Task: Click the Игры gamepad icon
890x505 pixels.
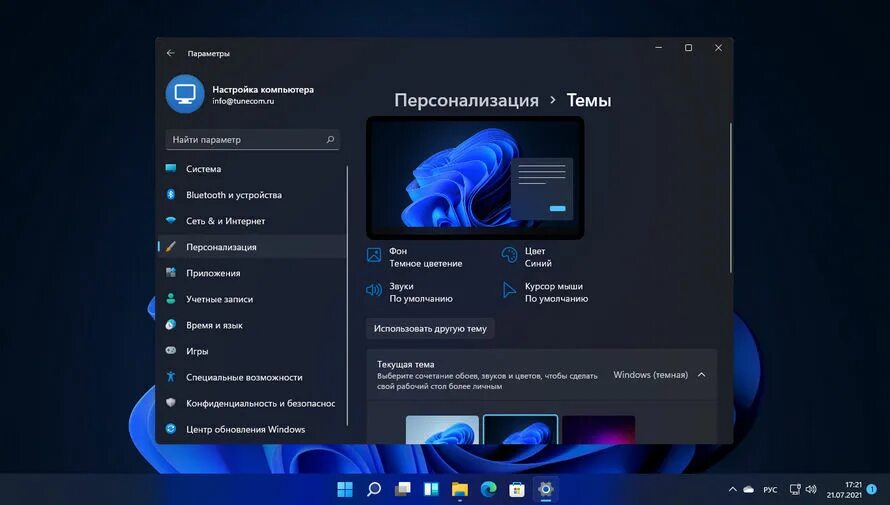Action: click(x=171, y=351)
